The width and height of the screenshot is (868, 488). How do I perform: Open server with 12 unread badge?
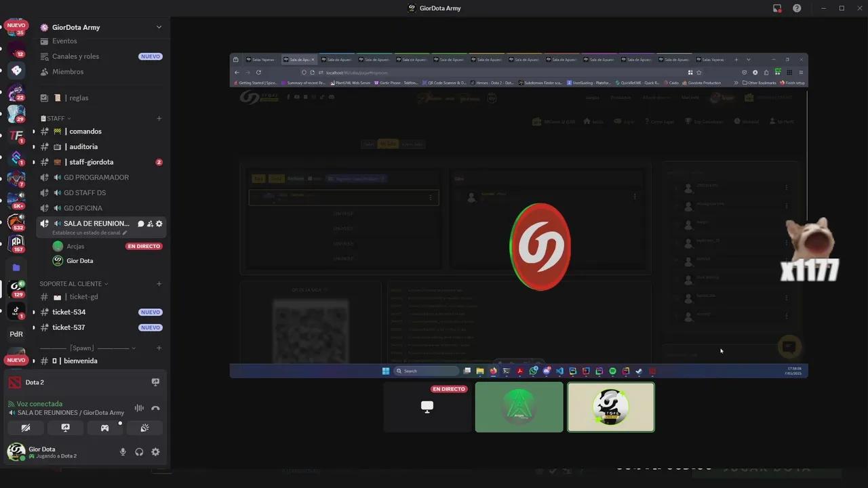(x=16, y=48)
